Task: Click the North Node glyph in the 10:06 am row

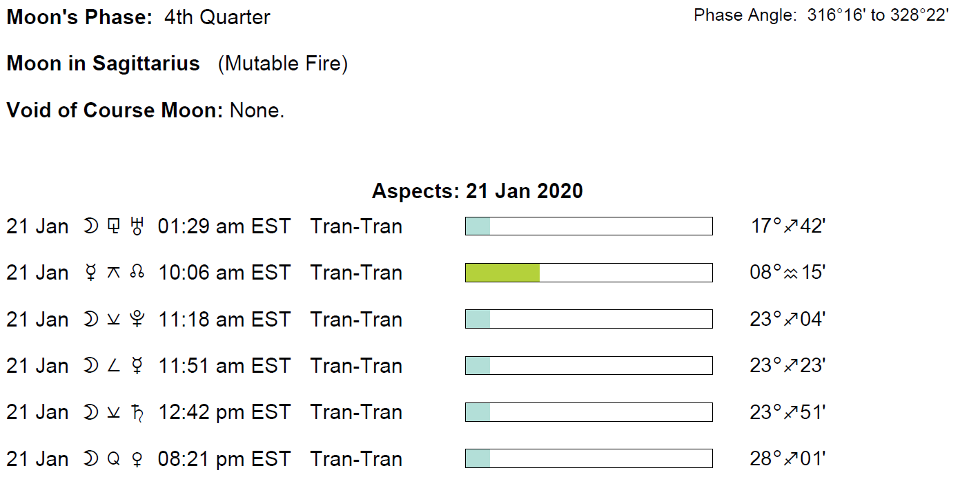Action: click(x=137, y=273)
